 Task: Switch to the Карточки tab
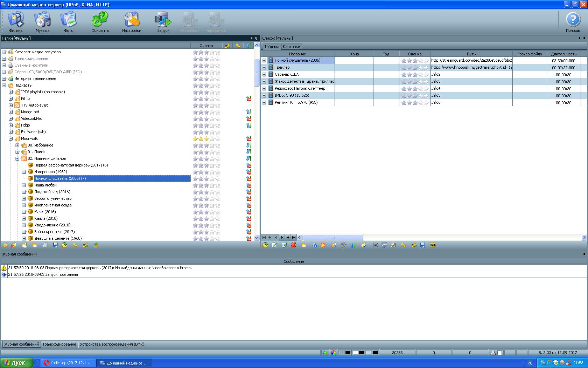tap(291, 47)
